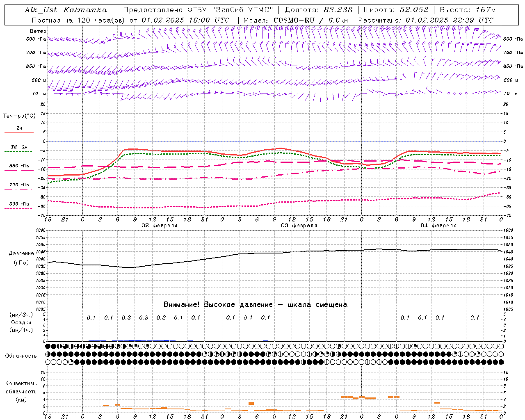Click '500 м' wind level label on left
This screenshot has width=525, height=420.
[39, 80]
